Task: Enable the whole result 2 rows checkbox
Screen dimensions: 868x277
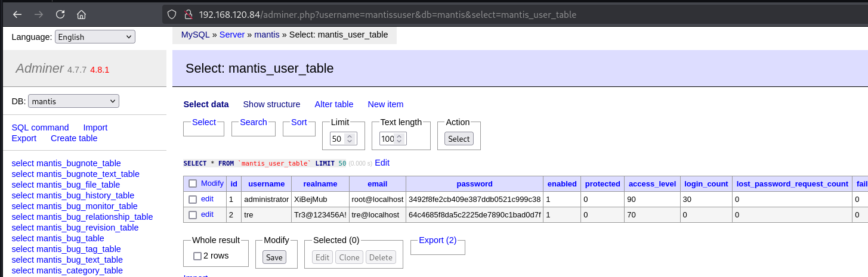Action: tap(197, 256)
